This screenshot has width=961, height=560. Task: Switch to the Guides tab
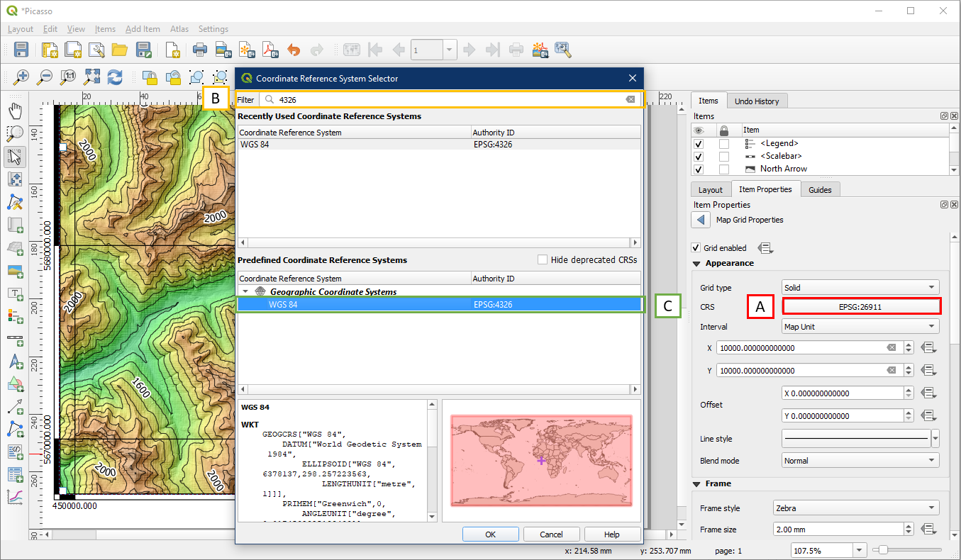tap(820, 190)
